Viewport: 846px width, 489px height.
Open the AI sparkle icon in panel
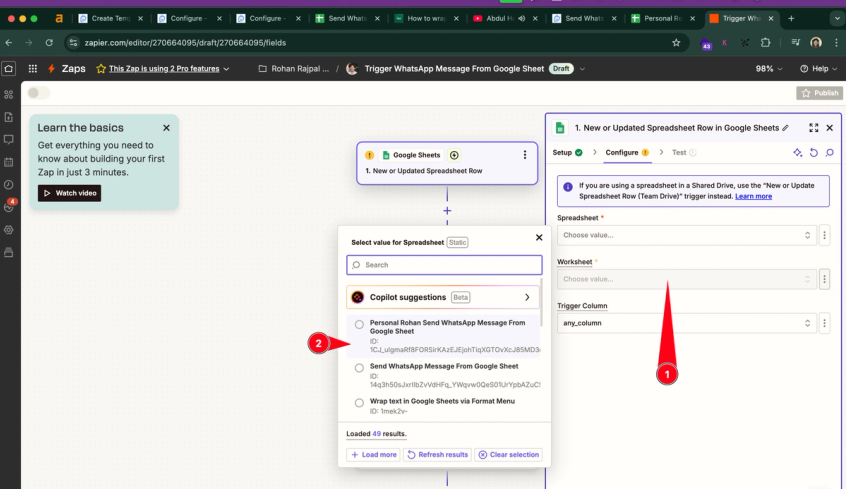tap(797, 153)
